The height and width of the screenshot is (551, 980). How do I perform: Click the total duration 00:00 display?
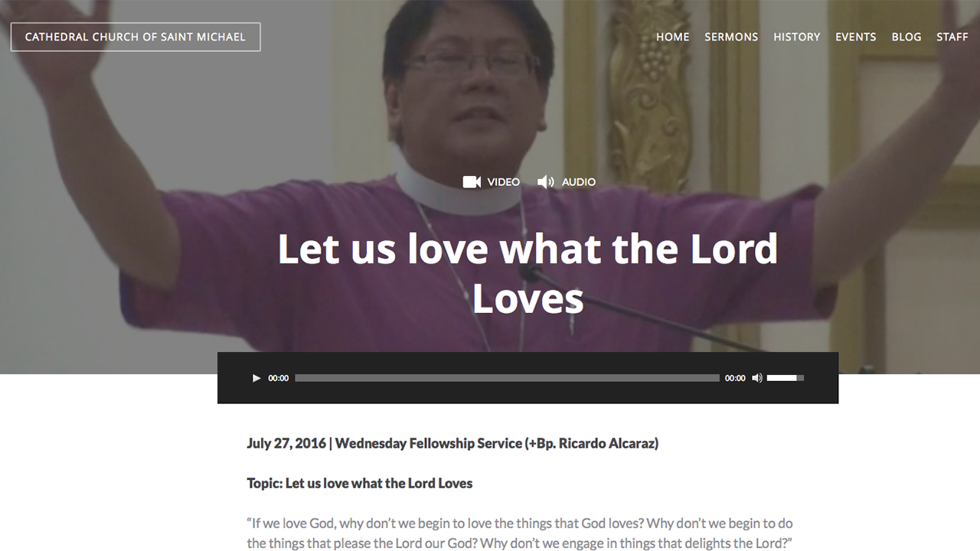tap(735, 378)
